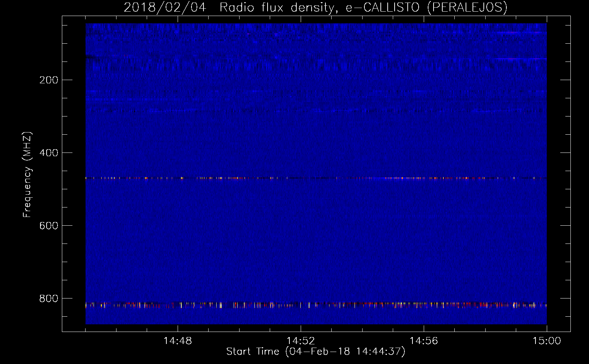This screenshot has height=364, width=589.
Task: Click the 600 frequency tick label
Action: [49, 225]
